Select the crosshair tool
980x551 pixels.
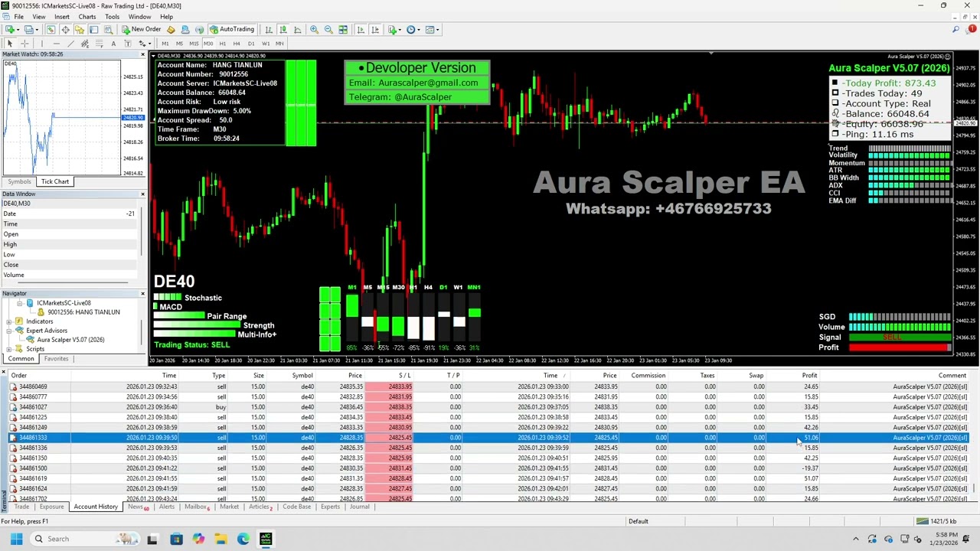click(24, 43)
